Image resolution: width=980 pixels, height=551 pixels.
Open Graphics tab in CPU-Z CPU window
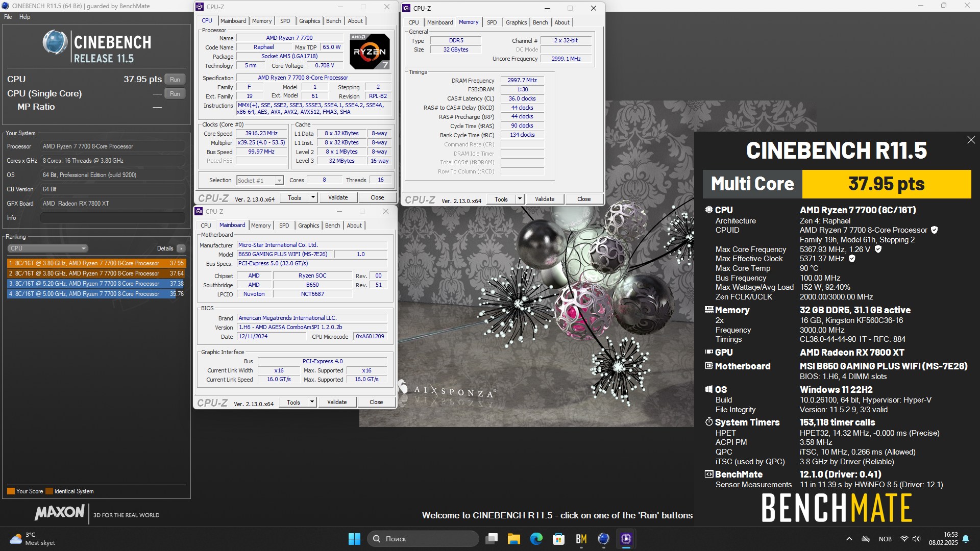(x=309, y=21)
